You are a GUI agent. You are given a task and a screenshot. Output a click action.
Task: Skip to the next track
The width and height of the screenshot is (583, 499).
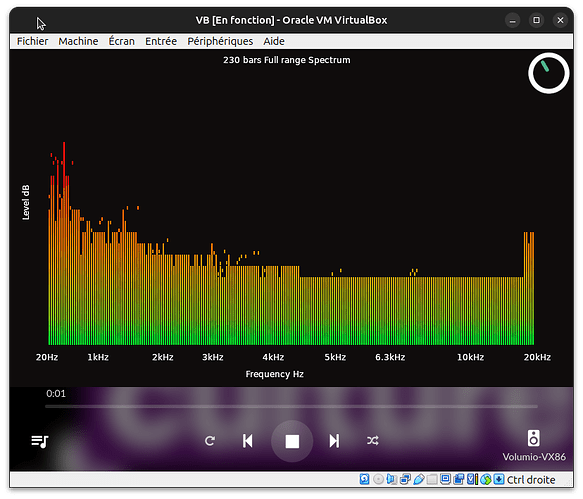click(x=334, y=441)
